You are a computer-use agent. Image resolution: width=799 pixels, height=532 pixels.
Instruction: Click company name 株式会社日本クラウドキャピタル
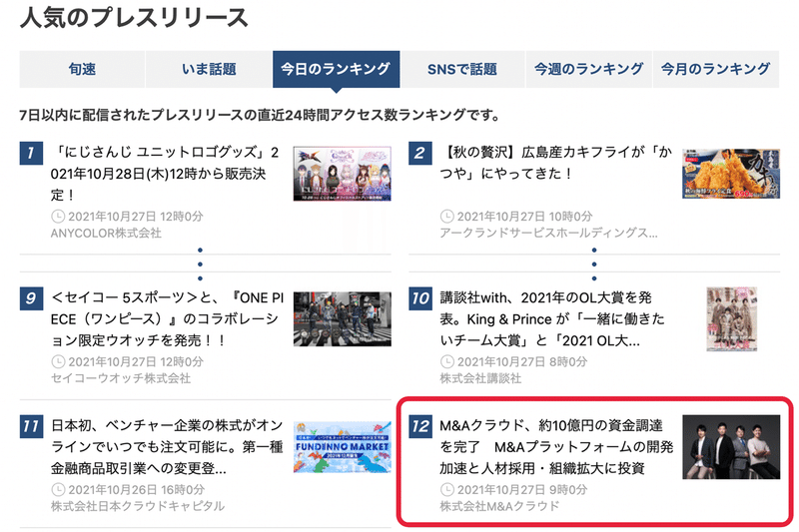pos(138,506)
